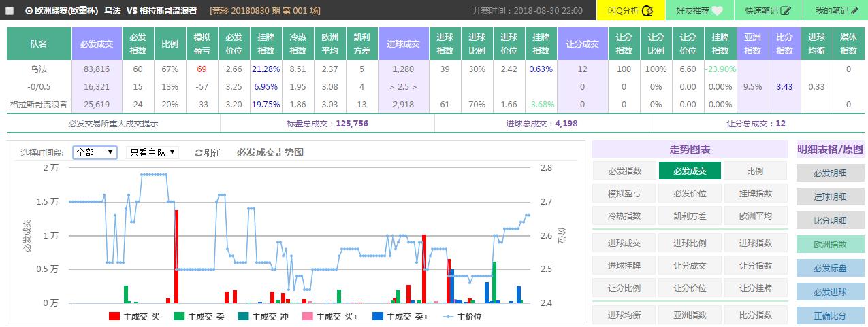Select 比例 trend chart
The image size is (868, 327).
coord(755,171)
